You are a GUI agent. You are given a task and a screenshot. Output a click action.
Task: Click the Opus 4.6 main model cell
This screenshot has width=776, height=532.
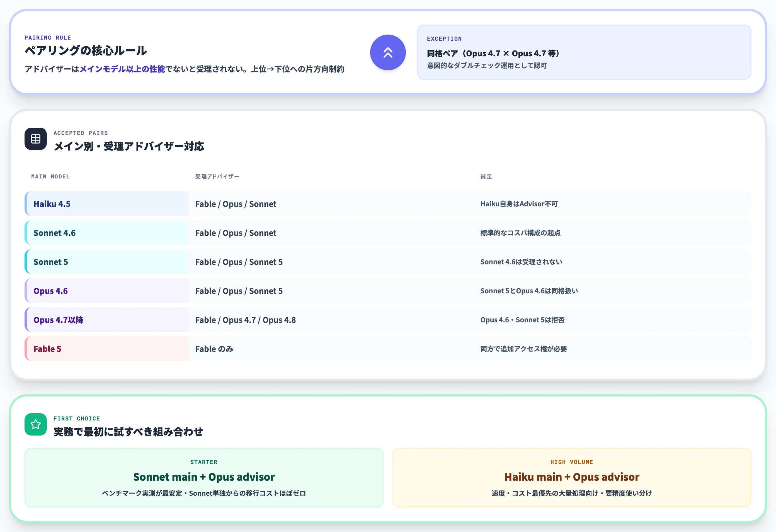[106, 291]
